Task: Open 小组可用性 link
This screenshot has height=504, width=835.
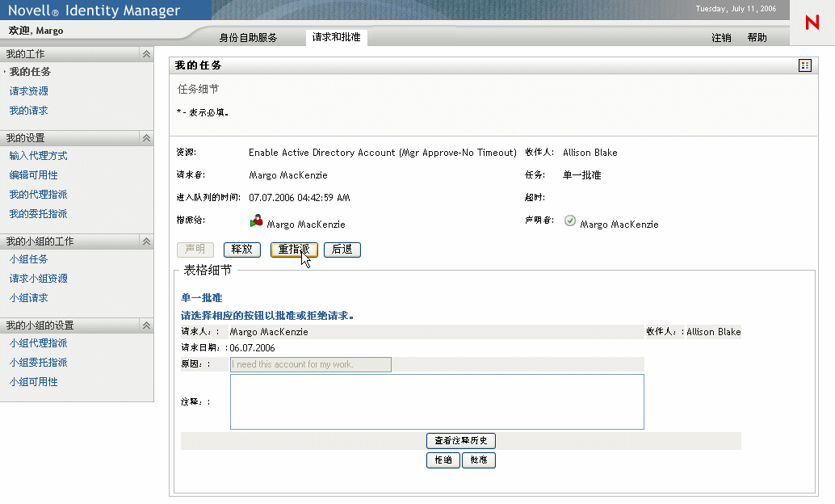Action: point(34,382)
